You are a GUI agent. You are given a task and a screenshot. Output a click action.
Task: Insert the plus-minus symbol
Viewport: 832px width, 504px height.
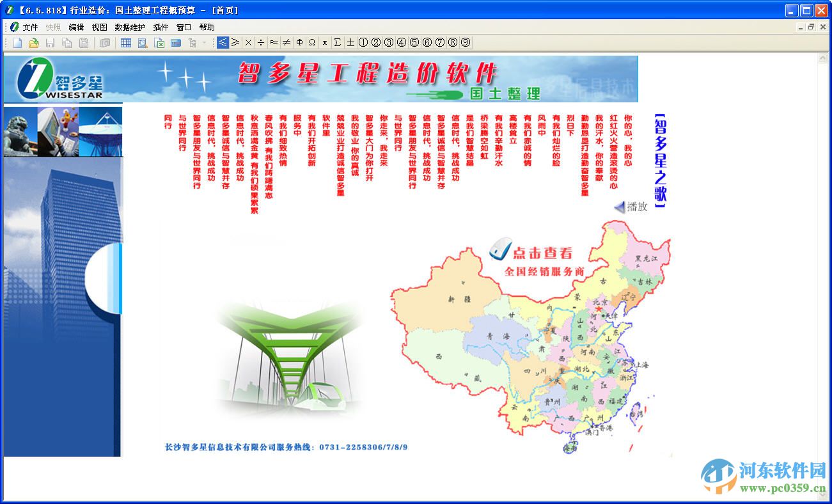click(350, 43)
